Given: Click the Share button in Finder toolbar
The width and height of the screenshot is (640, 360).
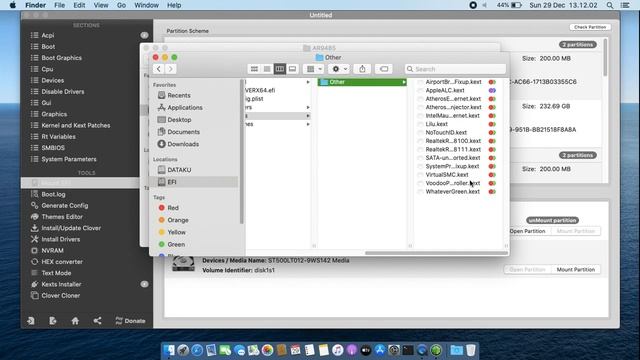Looking at the screenshot, I should (x=362, y=69).
